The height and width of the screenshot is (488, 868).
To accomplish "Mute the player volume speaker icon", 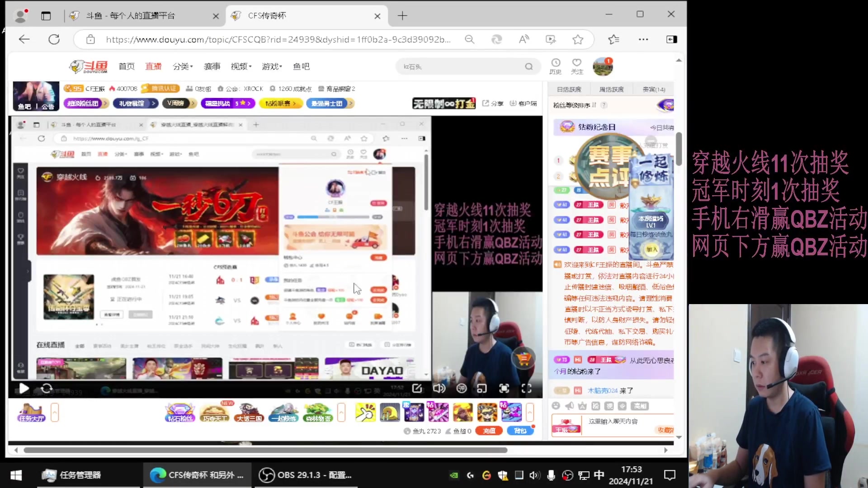I will pyautogui.click(x=439, y=388).
